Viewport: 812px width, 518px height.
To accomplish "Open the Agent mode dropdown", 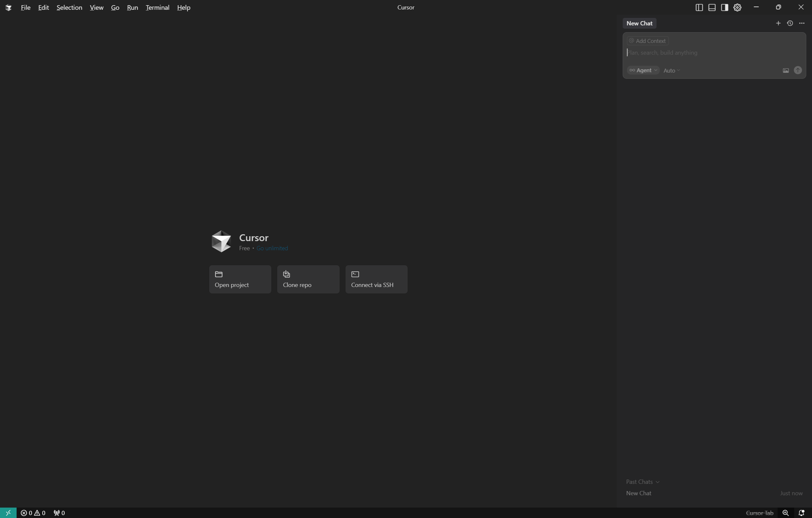I will pyautogui.click(x=643, y=70).
